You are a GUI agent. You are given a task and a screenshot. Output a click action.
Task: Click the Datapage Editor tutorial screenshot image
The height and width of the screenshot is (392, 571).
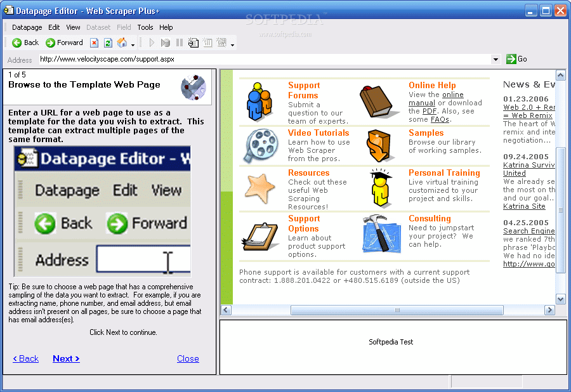point(102,211)
